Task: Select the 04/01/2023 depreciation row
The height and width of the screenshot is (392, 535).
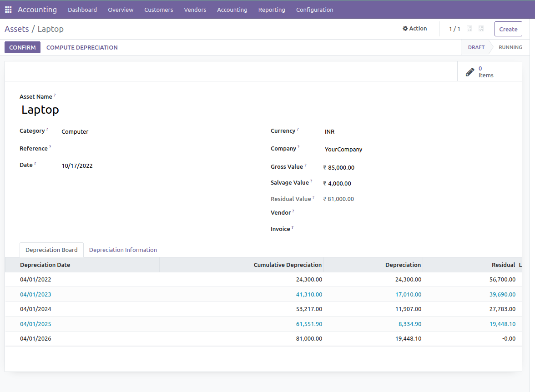Action: click(35, 295)
